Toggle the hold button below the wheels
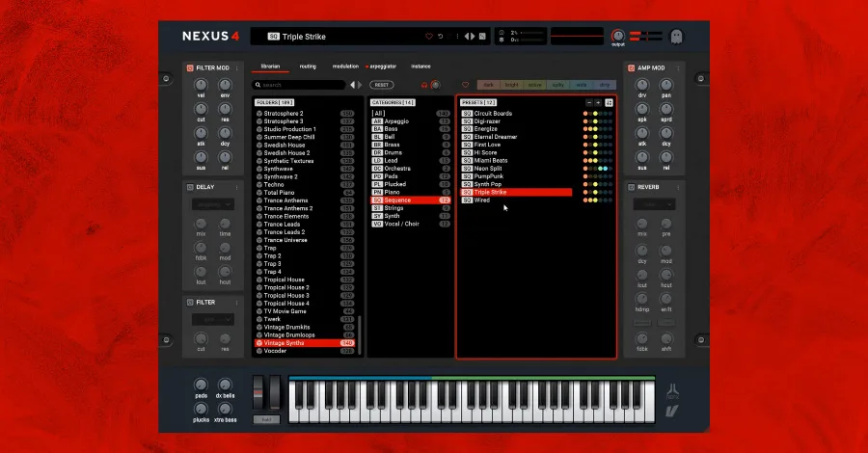The image size is (868, 453). coord(267,420)
